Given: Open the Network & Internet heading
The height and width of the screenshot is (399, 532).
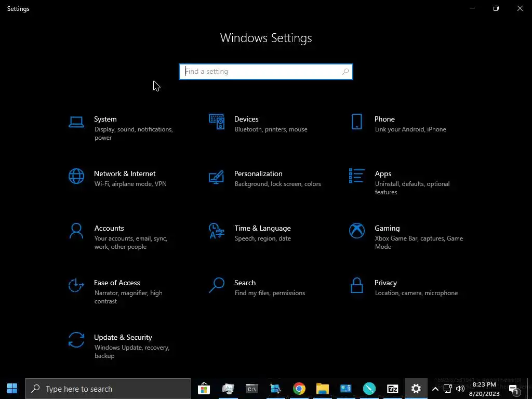Looking at the screenshot, I should tap(125, 174).
